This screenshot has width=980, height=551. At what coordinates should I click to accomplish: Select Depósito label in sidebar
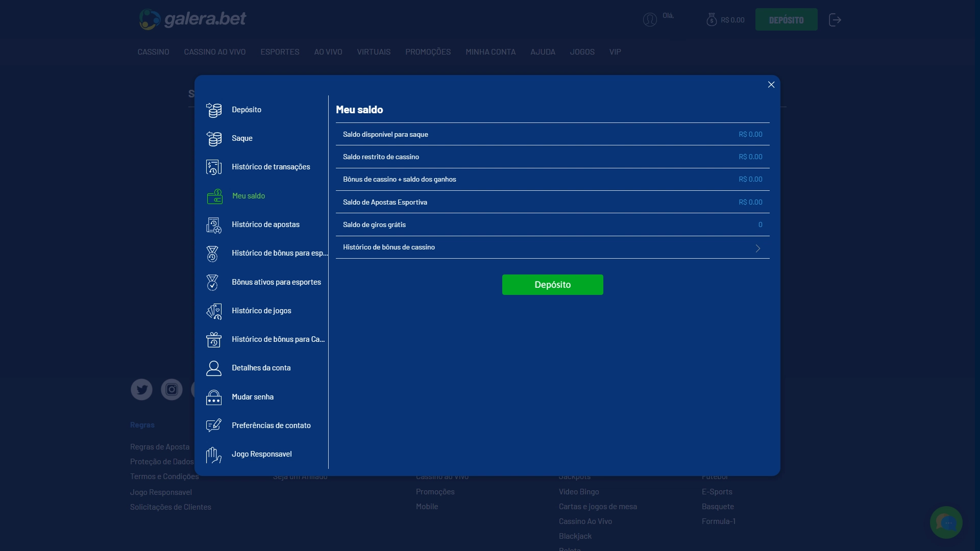tap(247, 110)
